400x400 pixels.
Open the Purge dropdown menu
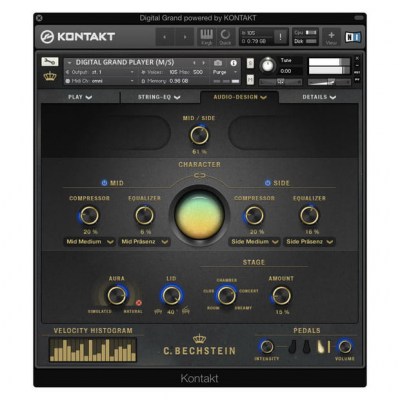point(225,72)
